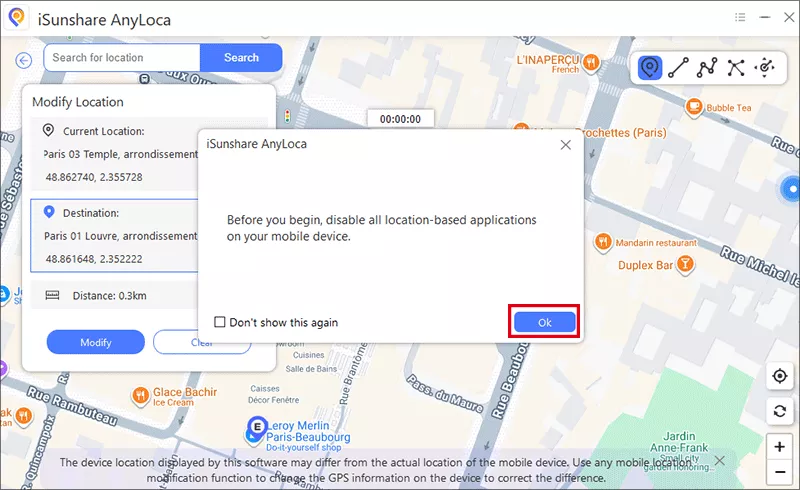This screenshot has width=800, height=490.
Task: Click the blue Destination pin icon
Action: (49, 212)
